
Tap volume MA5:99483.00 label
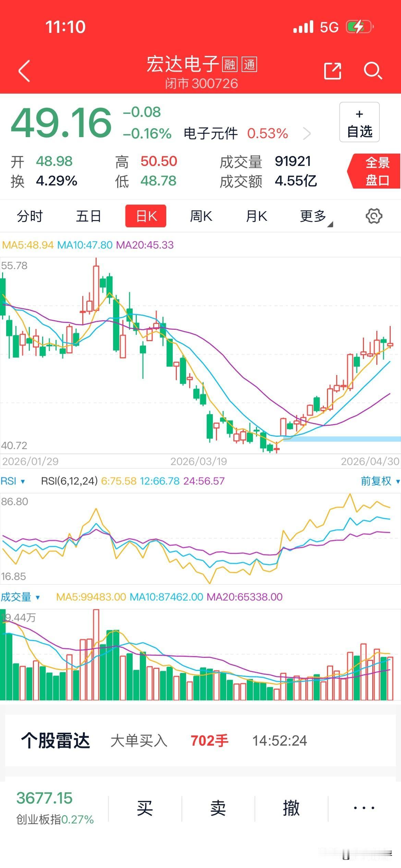tap(91, 597)
